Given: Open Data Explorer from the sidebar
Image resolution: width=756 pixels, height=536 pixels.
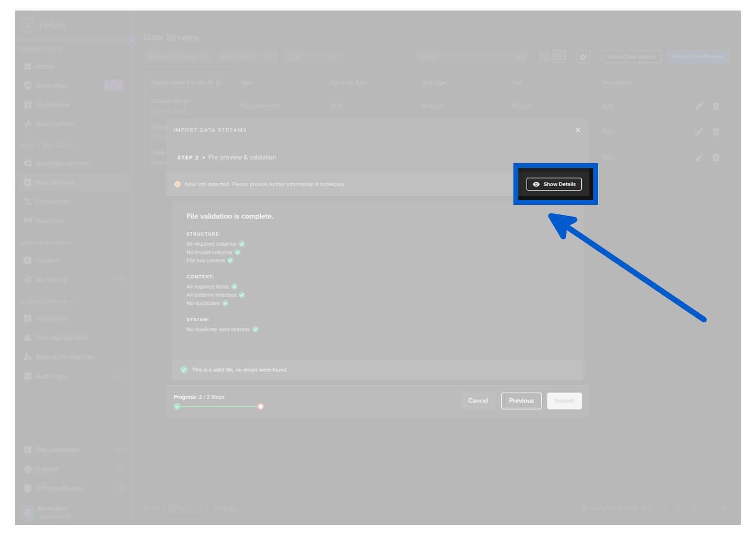Looking at the screenshot, I should [55, 124].
